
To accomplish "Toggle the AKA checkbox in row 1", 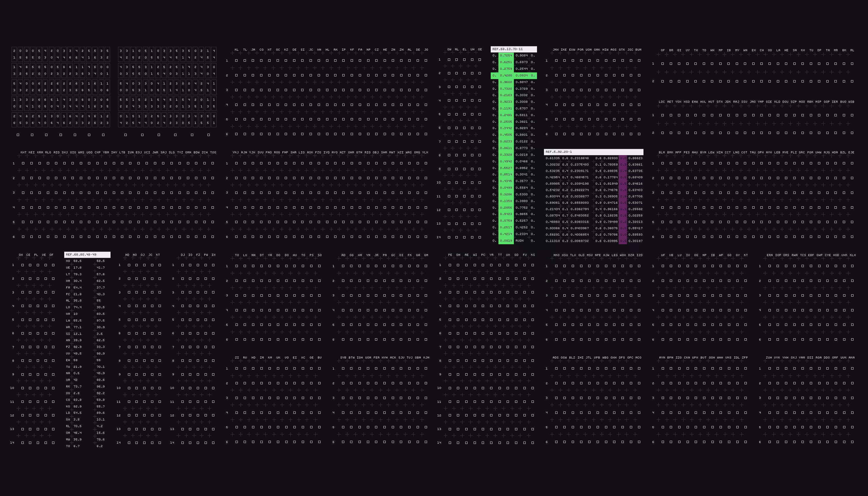I will [x=852, y=369].
